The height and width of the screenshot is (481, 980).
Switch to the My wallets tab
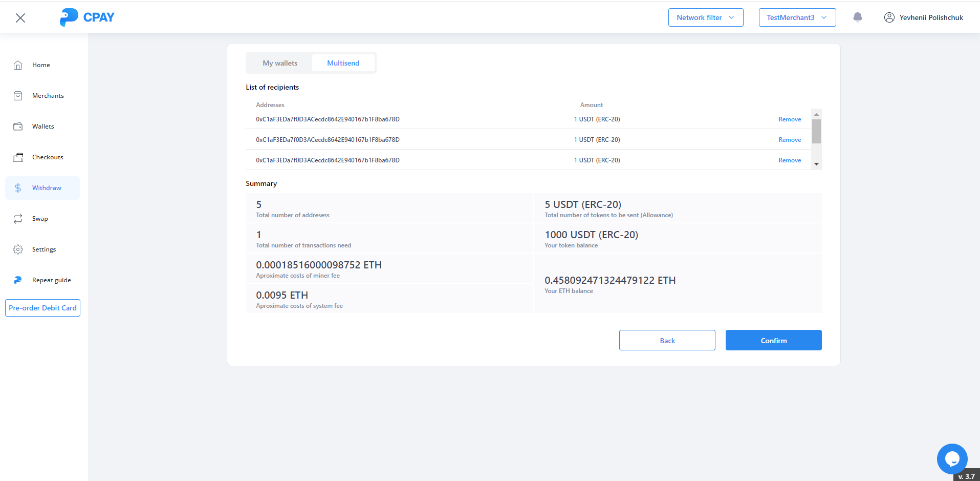pos(280,63)
